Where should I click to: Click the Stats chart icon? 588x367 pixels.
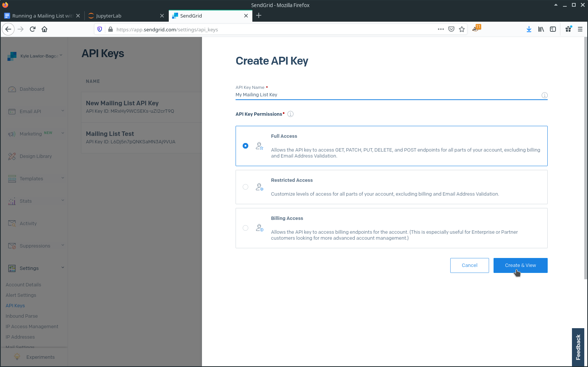(x=12, y=201)
